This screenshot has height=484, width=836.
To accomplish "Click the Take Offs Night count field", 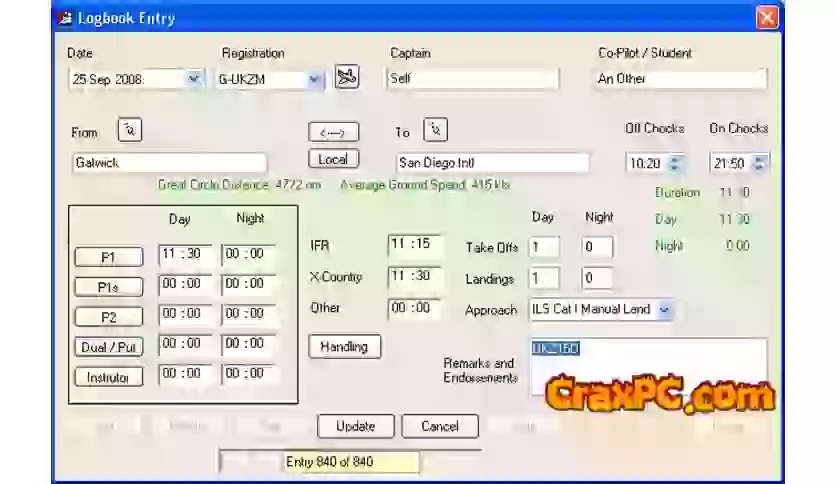I will pos(597,247).
